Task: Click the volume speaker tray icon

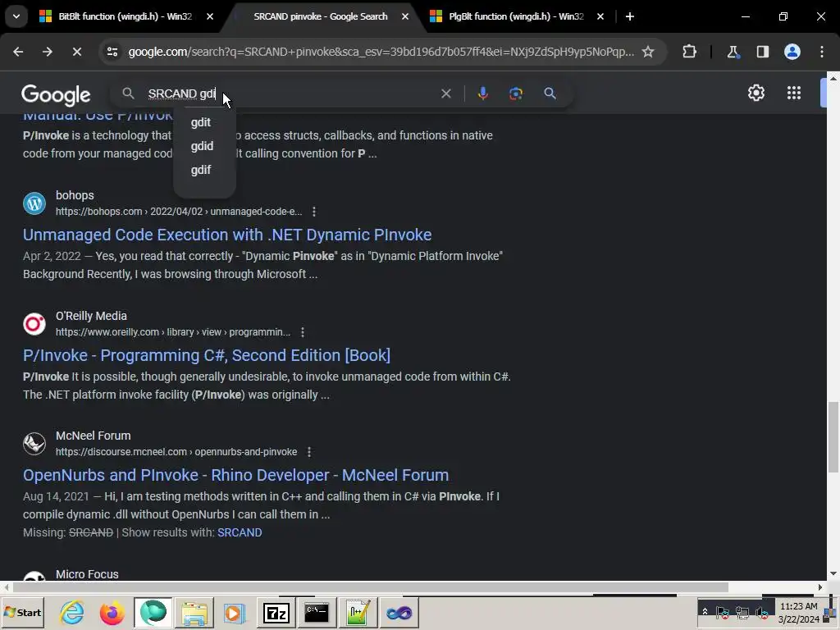Action: point(761,612)
